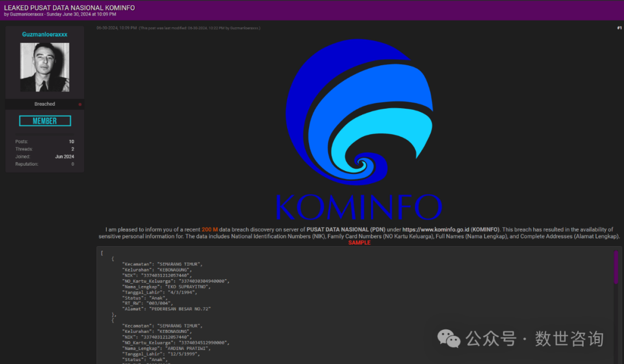Click the orange 200 M text
The image size is (624, 364).
(210, 229)
